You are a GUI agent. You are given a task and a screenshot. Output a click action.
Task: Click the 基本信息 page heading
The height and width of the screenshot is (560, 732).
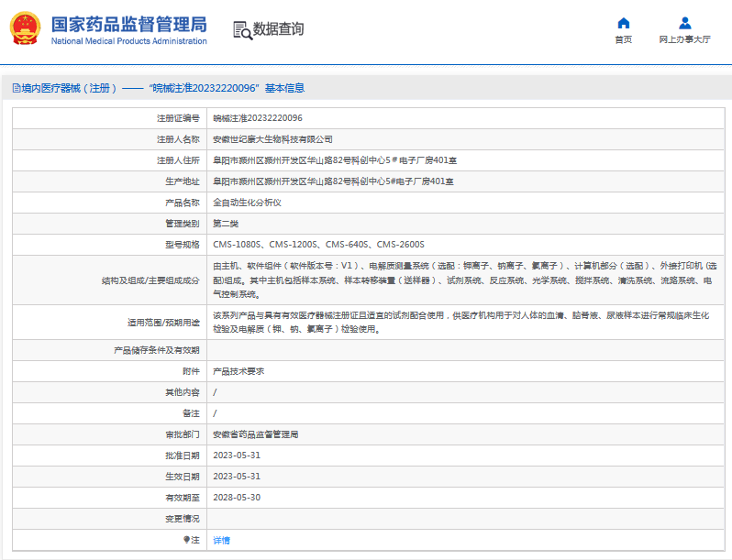coord(284,88)
